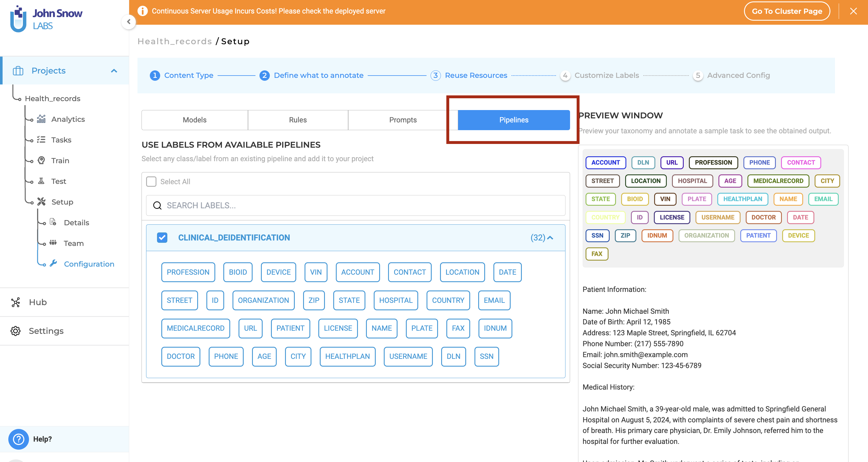Select PROFESSION label in preview window
The image size is (868, 462).
click(713, 163)
